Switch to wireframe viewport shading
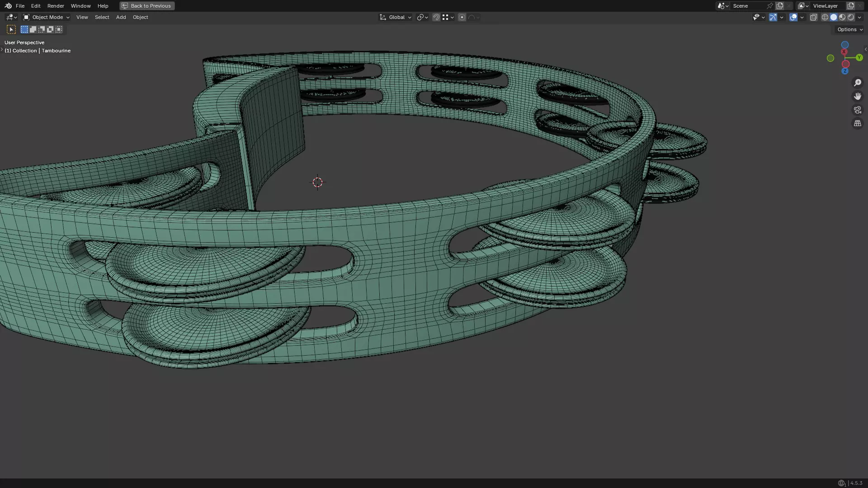 point(825,17)
